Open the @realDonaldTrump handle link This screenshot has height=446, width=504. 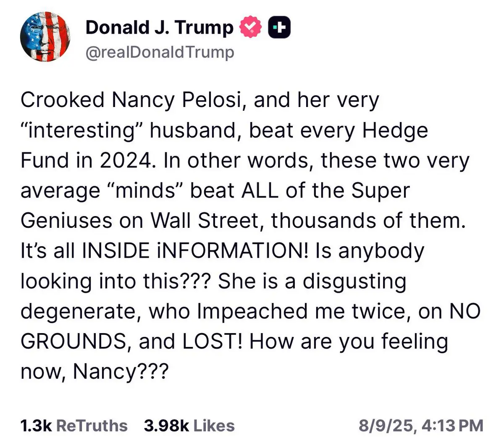(x=160, y=52)
